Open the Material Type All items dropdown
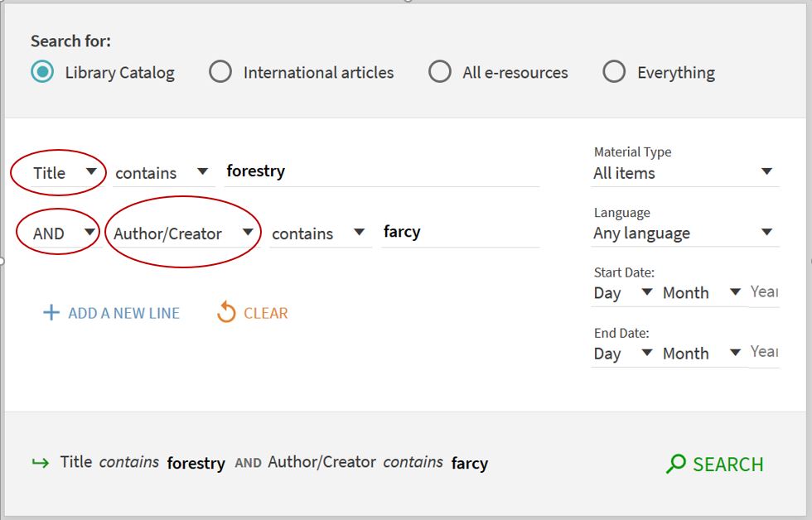The width and height of the screenshot is (812, 520). point(683,173)
